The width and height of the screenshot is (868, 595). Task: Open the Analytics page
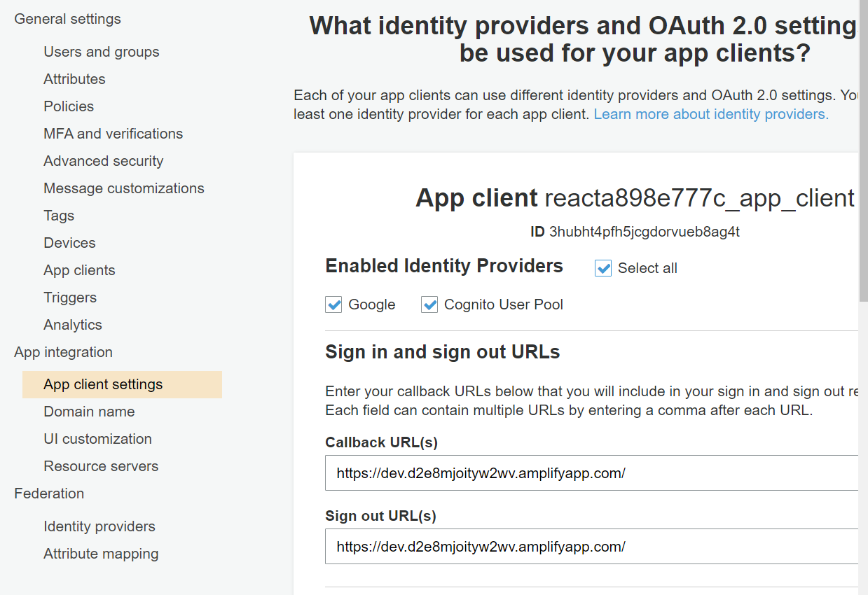[x=73, y=325]
